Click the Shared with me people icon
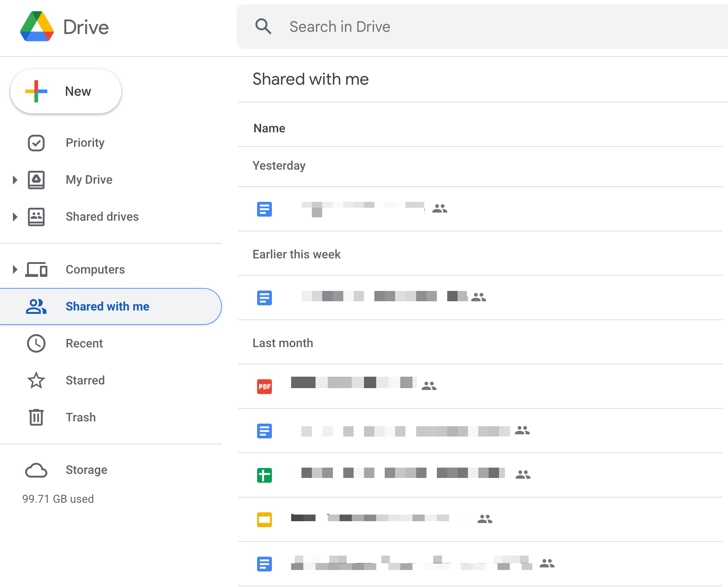The width and height of the screenshot is (728, 587). [36, 306]
